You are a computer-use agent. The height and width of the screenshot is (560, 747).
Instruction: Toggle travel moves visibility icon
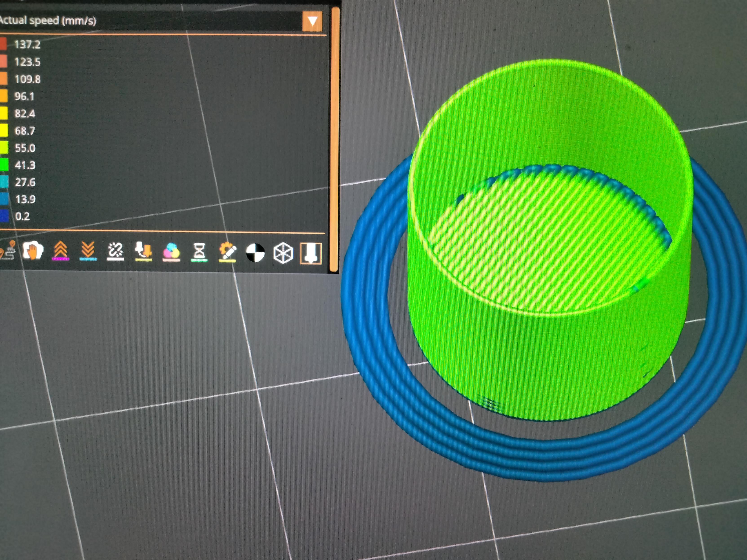(7, 251)
